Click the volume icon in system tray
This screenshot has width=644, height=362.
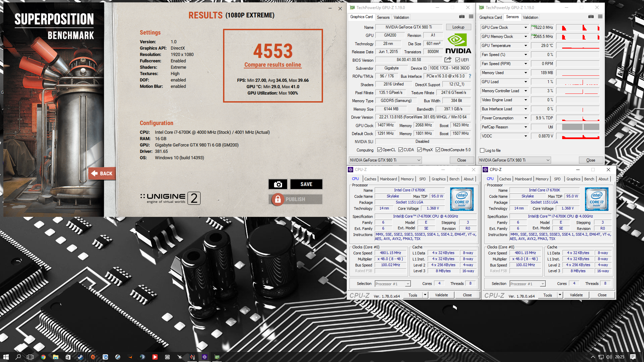pyautogui.click(x=609, y=357)
